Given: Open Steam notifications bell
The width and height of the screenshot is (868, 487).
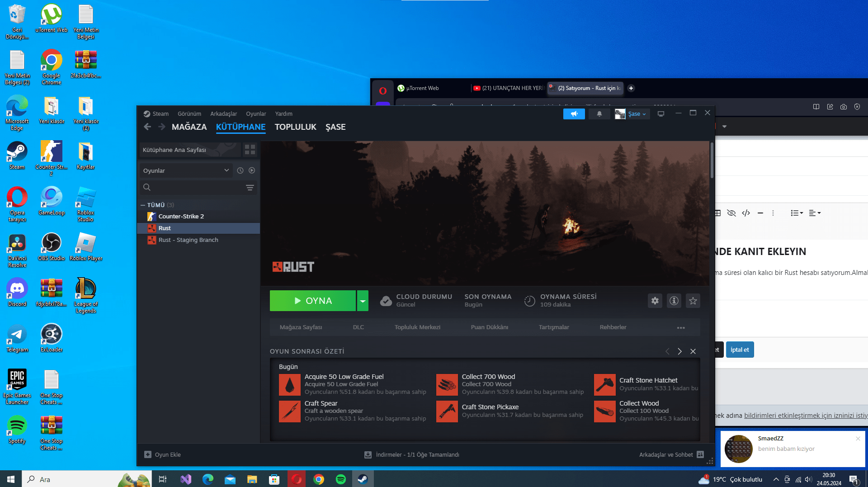Looking at the screenshot, I should point(599,114).
